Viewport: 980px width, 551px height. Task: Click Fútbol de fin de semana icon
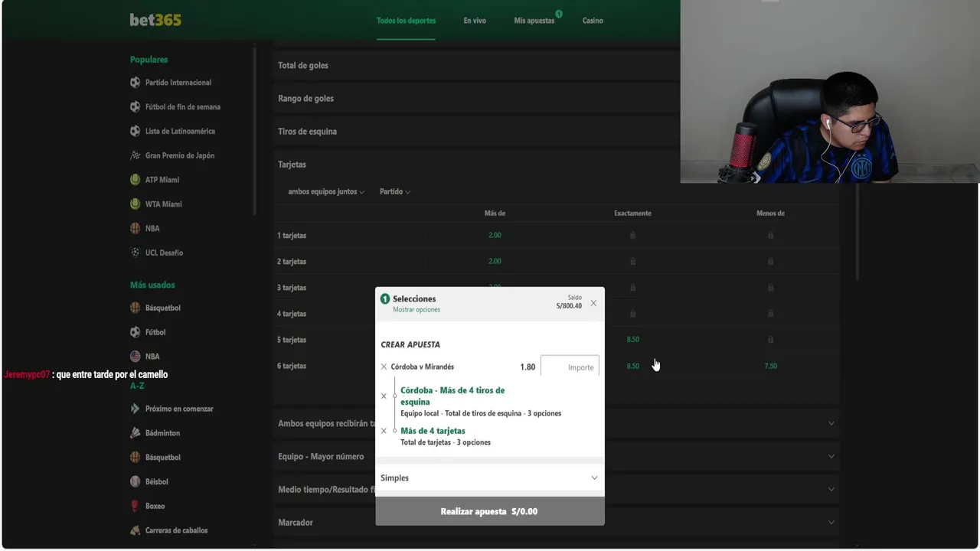click(x=136, y=107)
